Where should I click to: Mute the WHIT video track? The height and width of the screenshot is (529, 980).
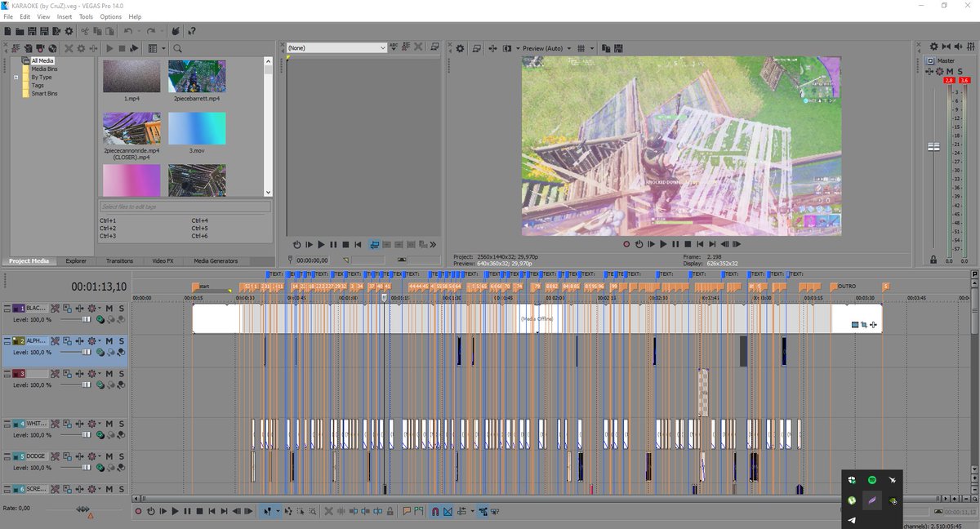coord(109,424)
